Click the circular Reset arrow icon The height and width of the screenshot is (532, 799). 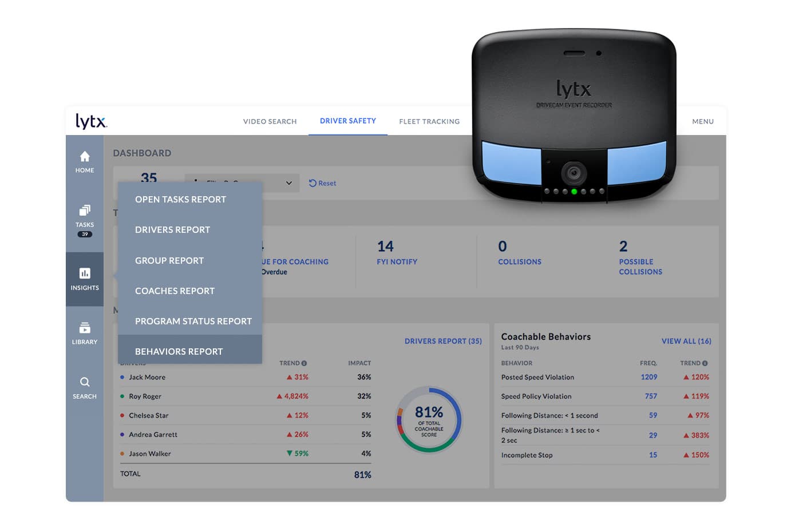pos(311,182)
